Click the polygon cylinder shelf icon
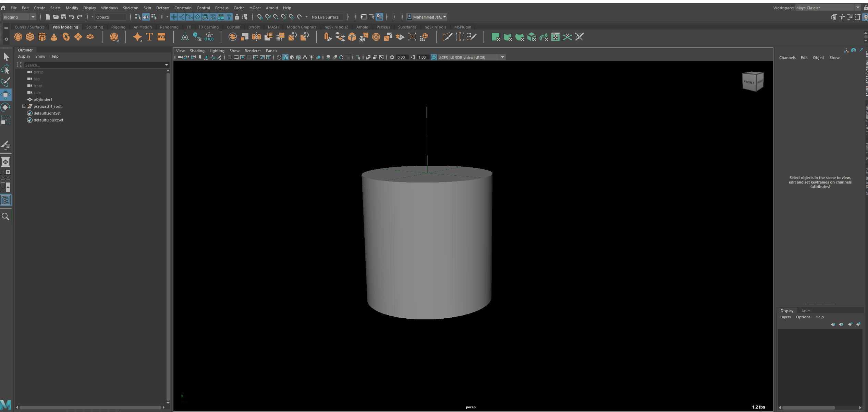Viewport: 868px width, 412px height. (x=42, y=37)
